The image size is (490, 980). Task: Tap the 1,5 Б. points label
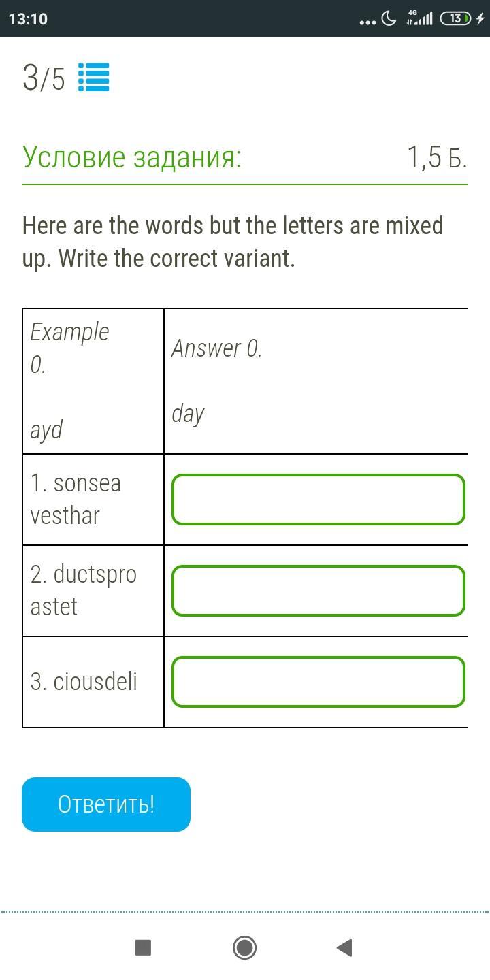(x=437, y=158)
